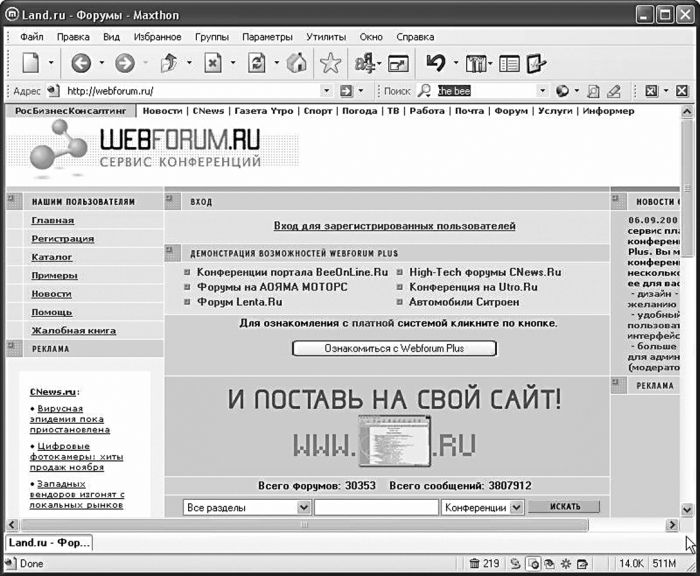This screenshot has height=576, width=700.
Task: Click the Go arrow next to address bar
Action: coord(346,91)
